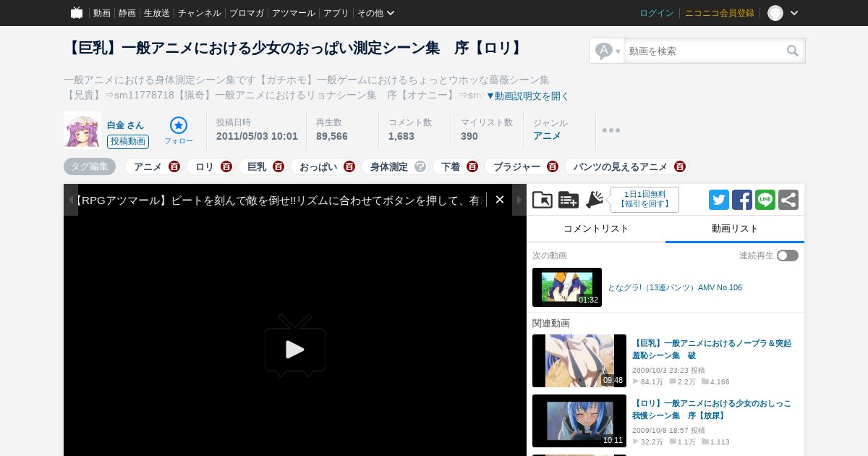Go to next banner with right arrow
868x456 pixels.
tap(519, 200)
